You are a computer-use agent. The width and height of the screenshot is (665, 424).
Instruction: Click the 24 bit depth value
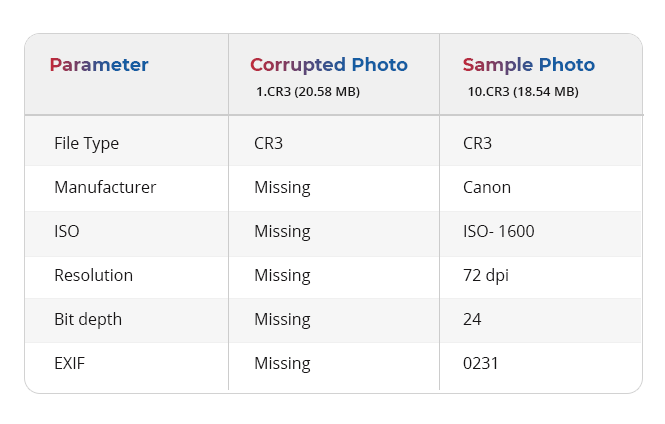point(472,319)
